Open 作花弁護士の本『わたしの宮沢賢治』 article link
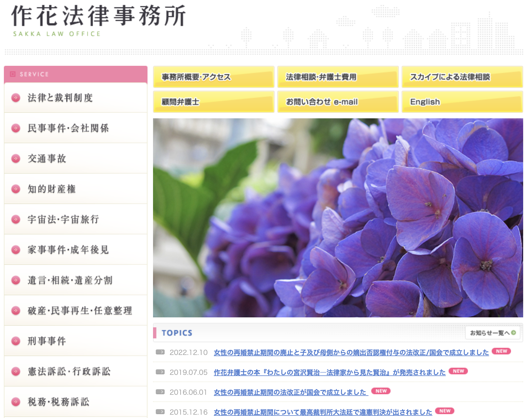Image resolution: width=532 pixels, height=418 pixels. click(x=330, y=372)
